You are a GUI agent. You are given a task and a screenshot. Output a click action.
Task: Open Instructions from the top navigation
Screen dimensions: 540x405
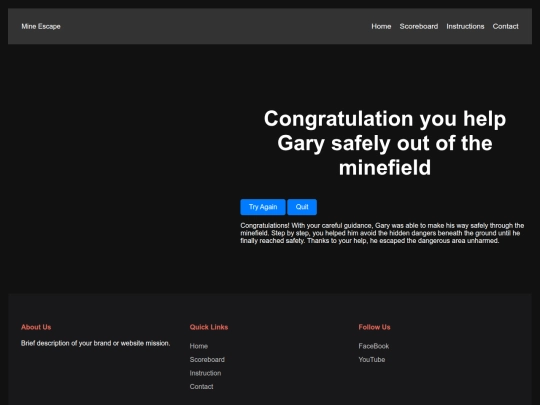click(465, 27)
